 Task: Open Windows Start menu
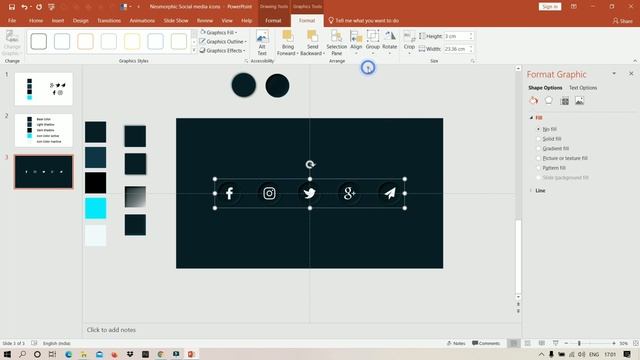(x=7, y=354)
